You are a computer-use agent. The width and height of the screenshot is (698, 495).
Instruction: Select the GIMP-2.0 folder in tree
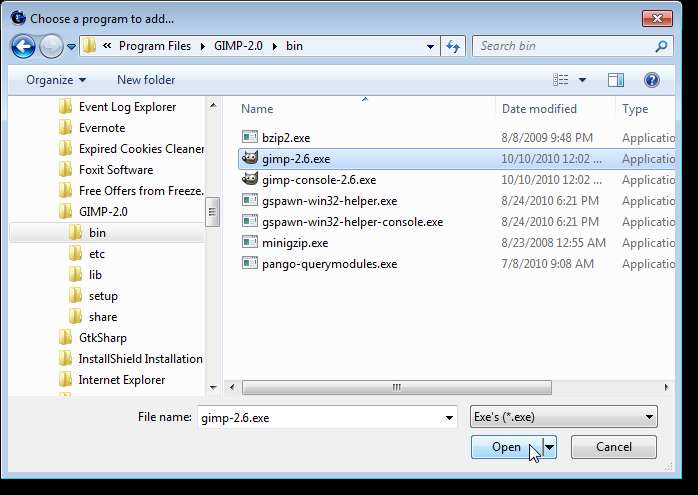tap(103, 211)
